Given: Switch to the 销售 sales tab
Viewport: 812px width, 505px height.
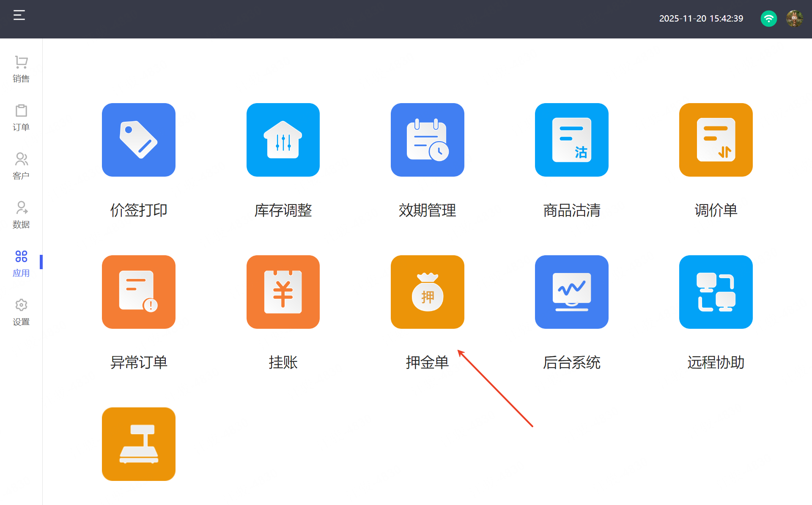Looking at the screenshot, I should tap(21, 69).
